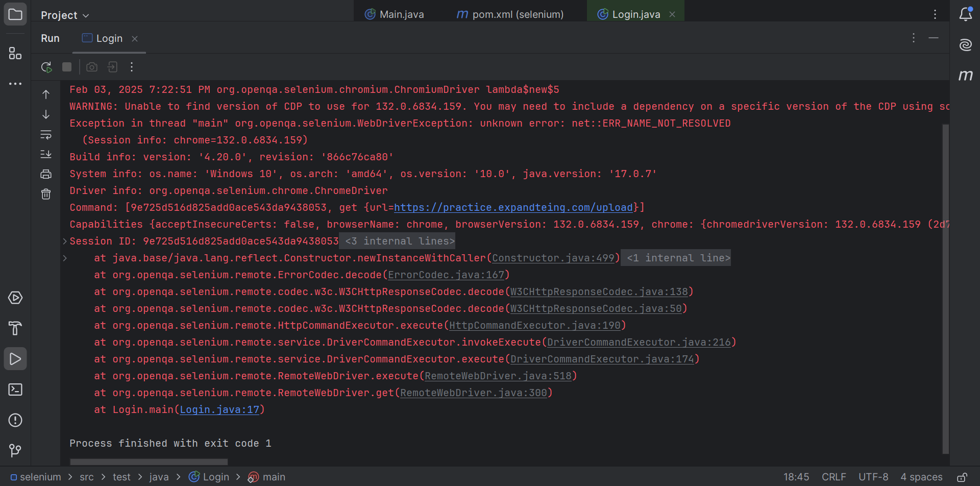Open RemoteWebDriver.java:518 source link
This screenshot has height=486, width=980.
[x=498, y=376]
